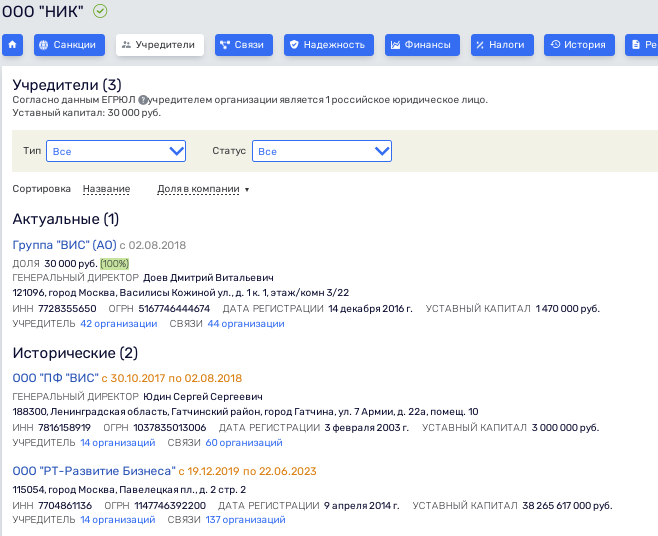This screenshot has height=536, width=658.
Task: Click the Учредители (3) heading
Action: [x=67, y=84]
